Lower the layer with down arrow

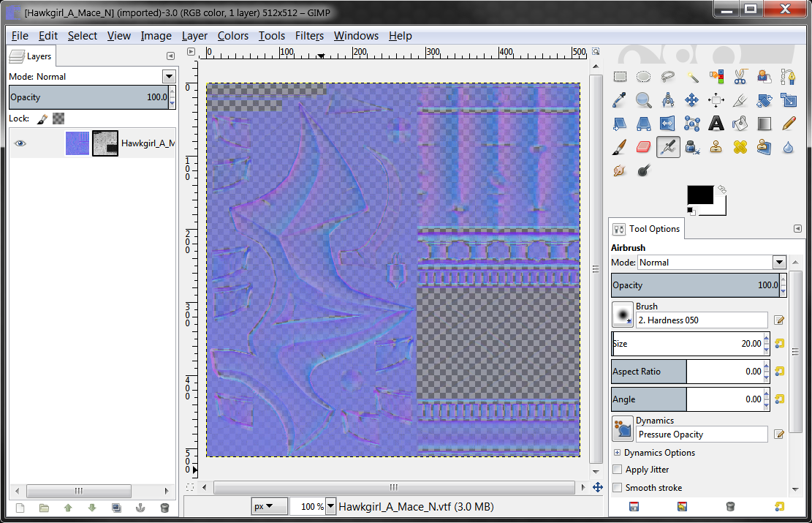click(x=92, y=508)
